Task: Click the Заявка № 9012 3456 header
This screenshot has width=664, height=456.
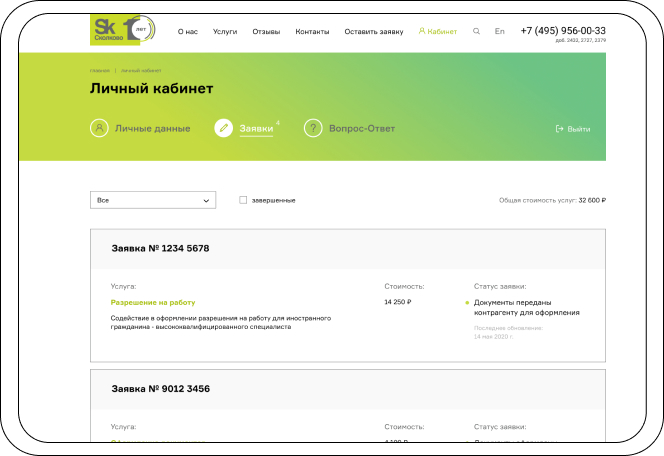Action: (x=160, y=389)
